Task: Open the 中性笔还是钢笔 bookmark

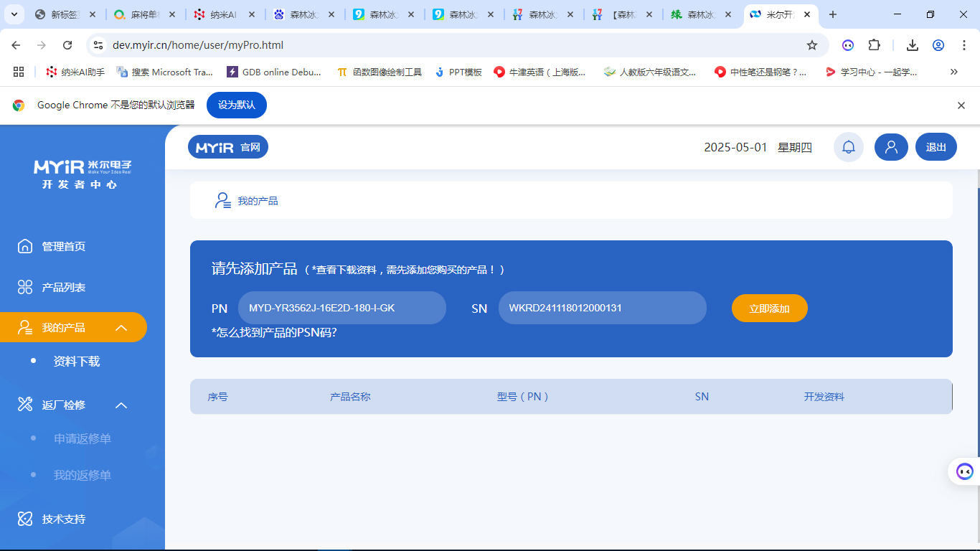Action: (x=760, y=72)
